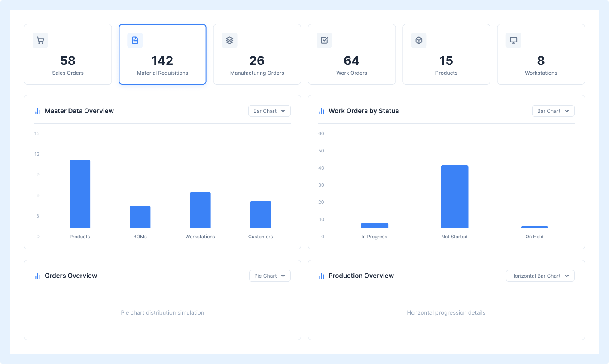Click the box icon on Products card
Viewport: 609px width, 364px height.
419,40
